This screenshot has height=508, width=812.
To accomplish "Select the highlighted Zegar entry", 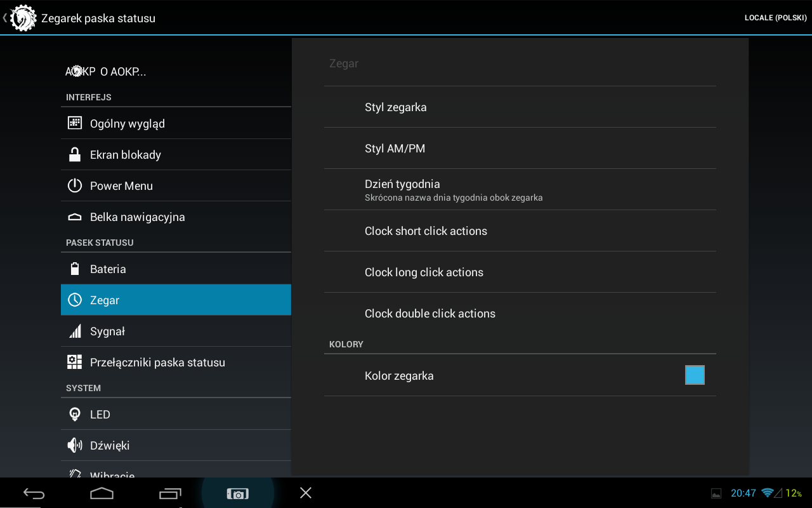I will pyautogui.click(x=176, y=300).
